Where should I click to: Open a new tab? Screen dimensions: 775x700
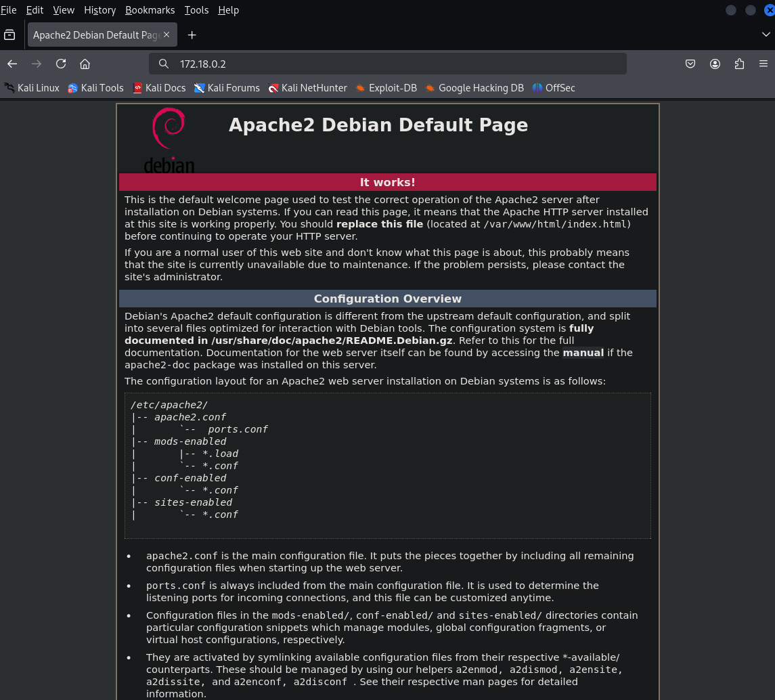192,35
